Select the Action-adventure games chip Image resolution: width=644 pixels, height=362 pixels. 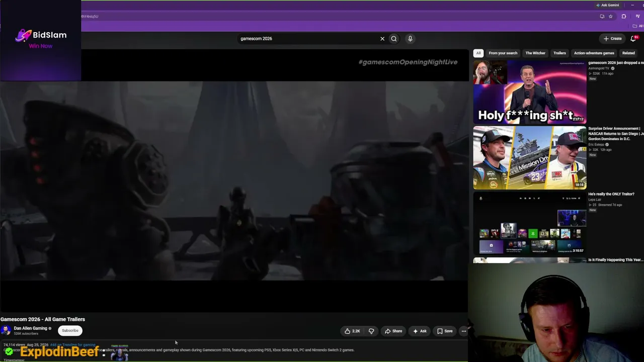click(594, 53)
